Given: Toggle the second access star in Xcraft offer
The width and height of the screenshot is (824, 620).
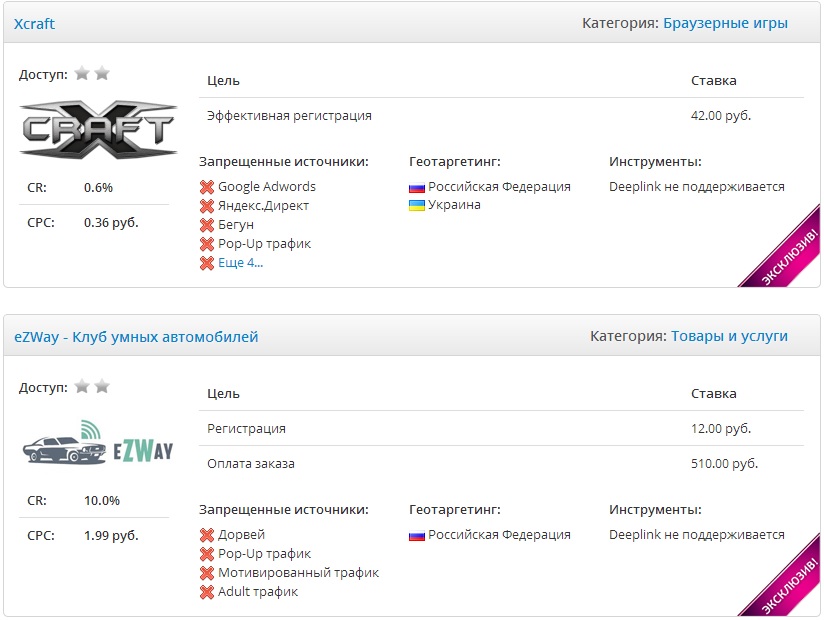Looking at the screenshot, I should point(101,72).
